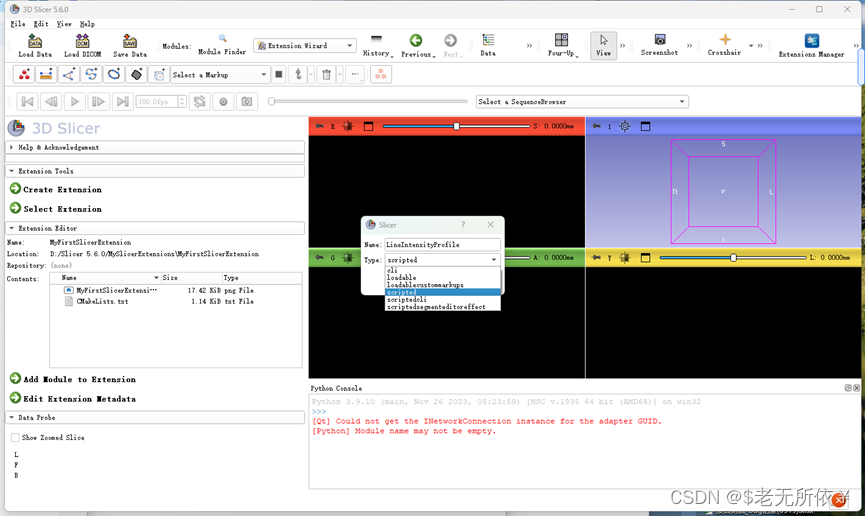Screen dimensions: 865x516
Task: Click the red slice offset slider
Action: click(456, 126)
